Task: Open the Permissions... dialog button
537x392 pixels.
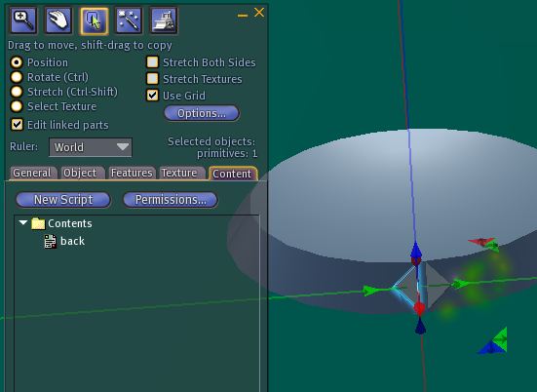Action: click(171, 200)
